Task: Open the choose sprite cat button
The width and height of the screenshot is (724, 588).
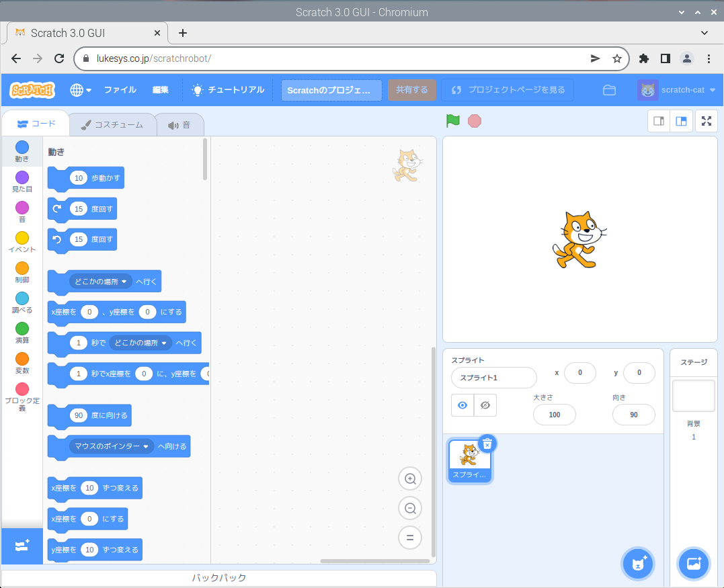Action: pyautogui.click(x=638, y=564)
